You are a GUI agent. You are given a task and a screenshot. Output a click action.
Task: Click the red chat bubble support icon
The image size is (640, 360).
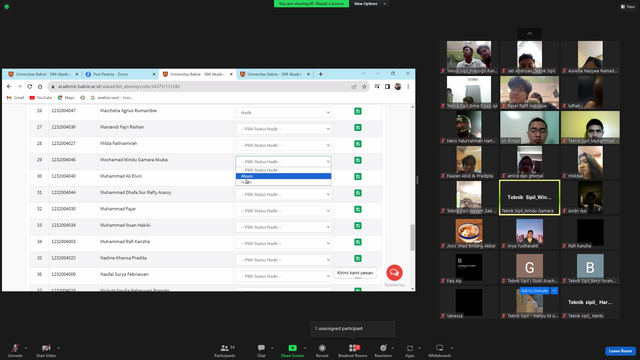394,273
